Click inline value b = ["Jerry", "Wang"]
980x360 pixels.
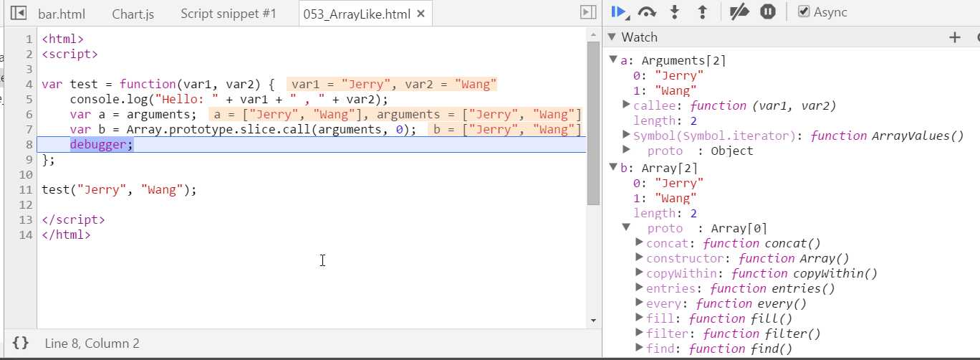[506, 130]
